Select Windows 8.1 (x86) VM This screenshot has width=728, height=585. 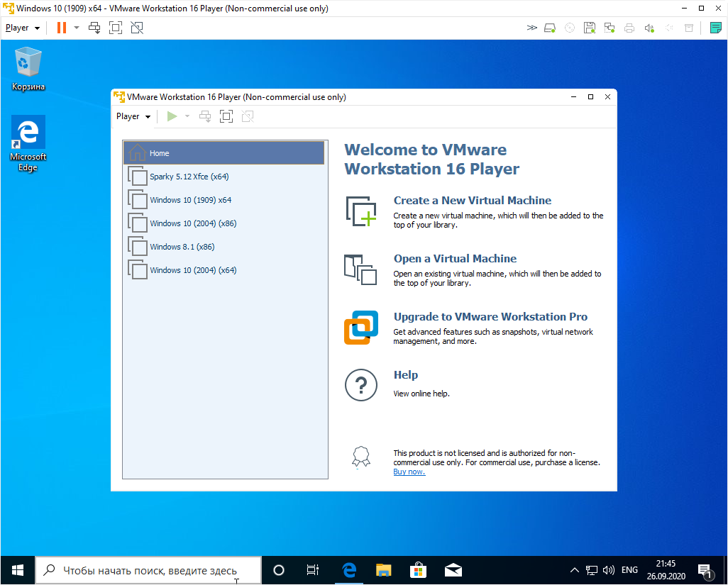click(224, 247)
